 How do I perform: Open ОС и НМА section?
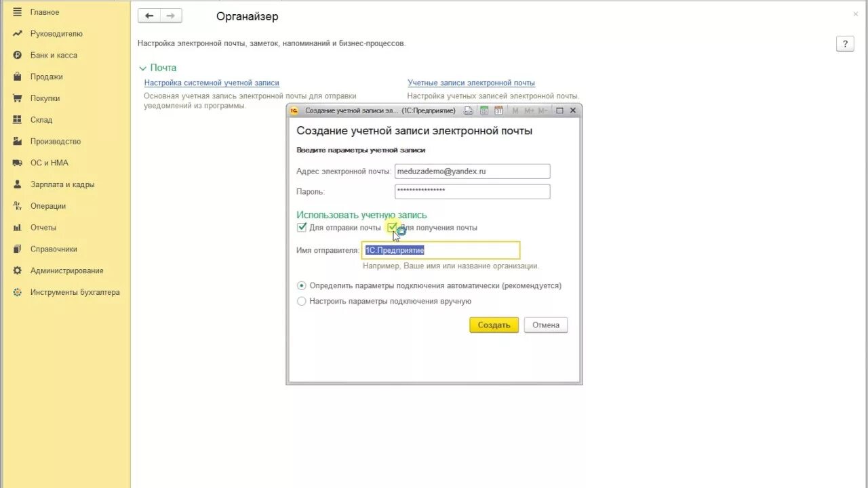49,163
